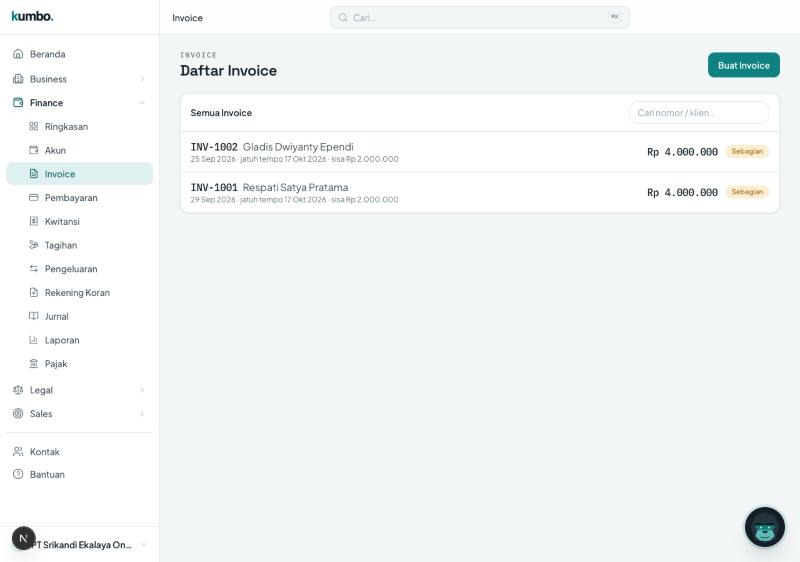Click the Tagihan coins icon

tap(34, 245)
